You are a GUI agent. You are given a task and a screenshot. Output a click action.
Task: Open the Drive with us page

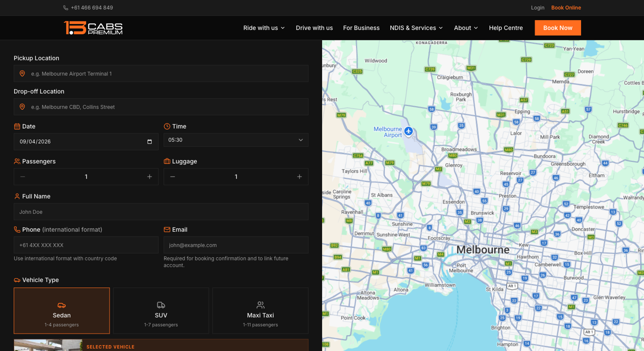click(314, 28)
